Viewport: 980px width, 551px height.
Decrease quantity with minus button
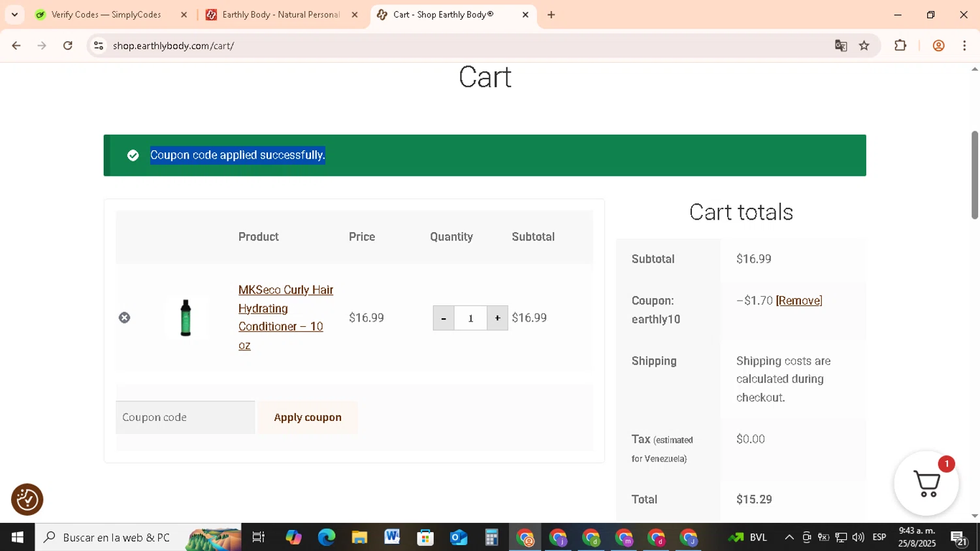(444, 318)
